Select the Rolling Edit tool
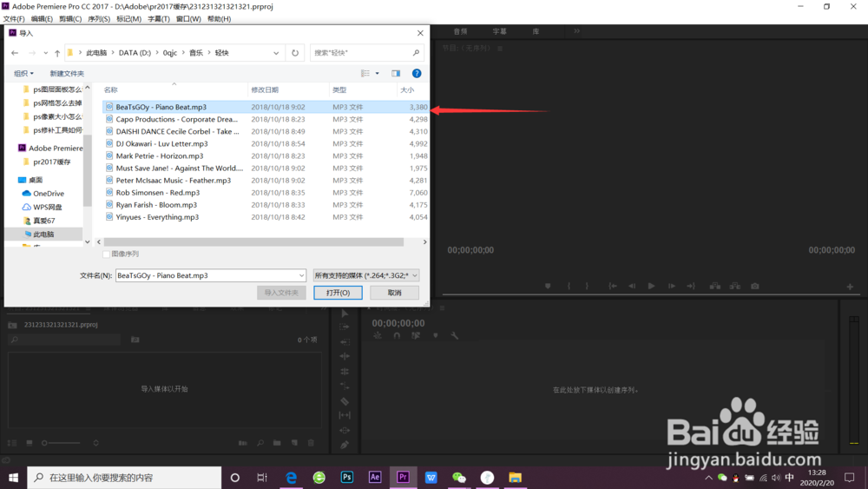 pyautogui.click(x=345, y=356)
